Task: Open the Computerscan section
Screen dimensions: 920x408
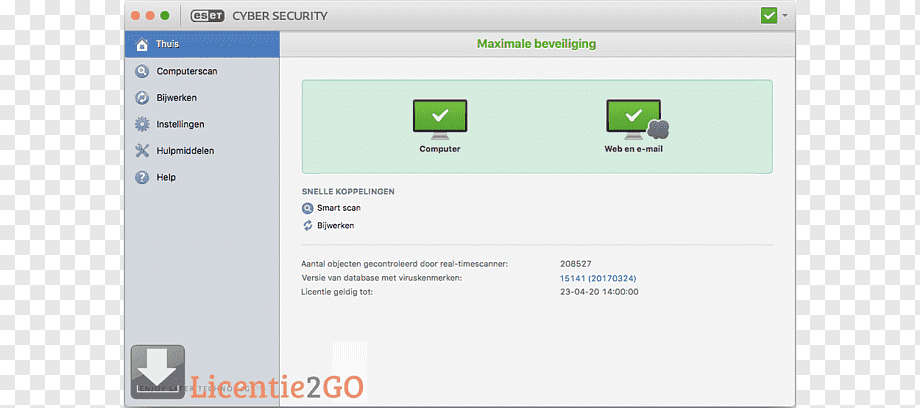Action: (x=202, y=72)
